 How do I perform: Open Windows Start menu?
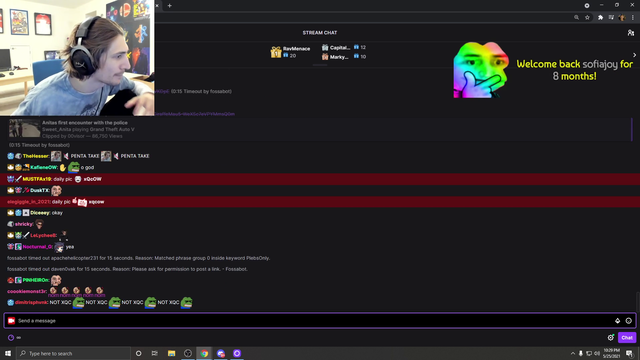(x=8, y=353)
